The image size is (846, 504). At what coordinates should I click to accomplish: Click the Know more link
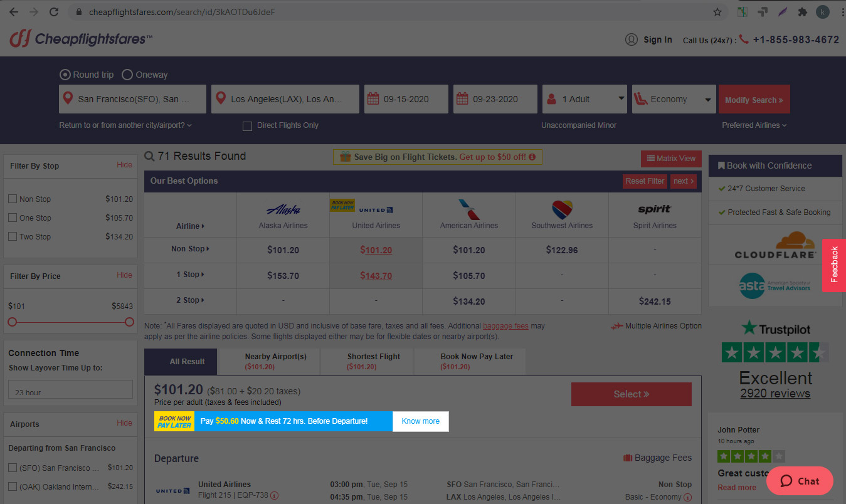click(x=421, y=421)
